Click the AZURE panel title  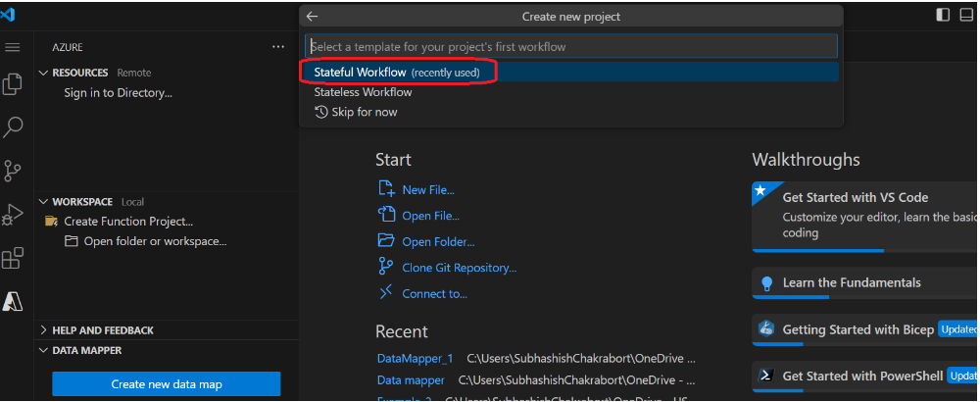68,47
